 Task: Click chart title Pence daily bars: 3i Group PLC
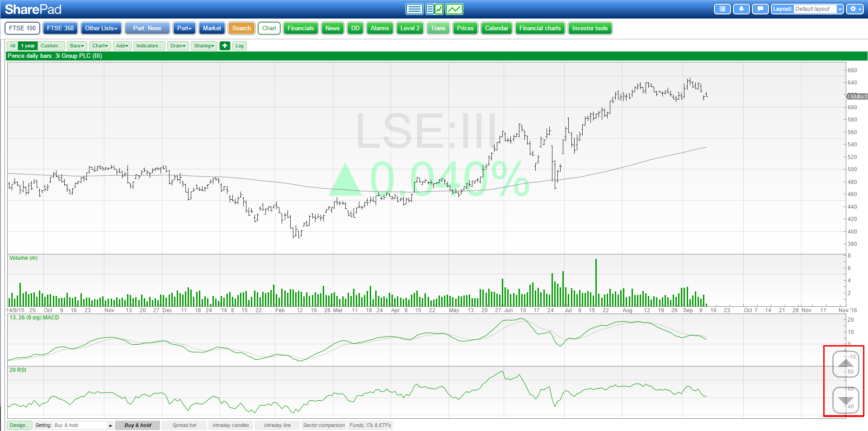pos(55,56)
